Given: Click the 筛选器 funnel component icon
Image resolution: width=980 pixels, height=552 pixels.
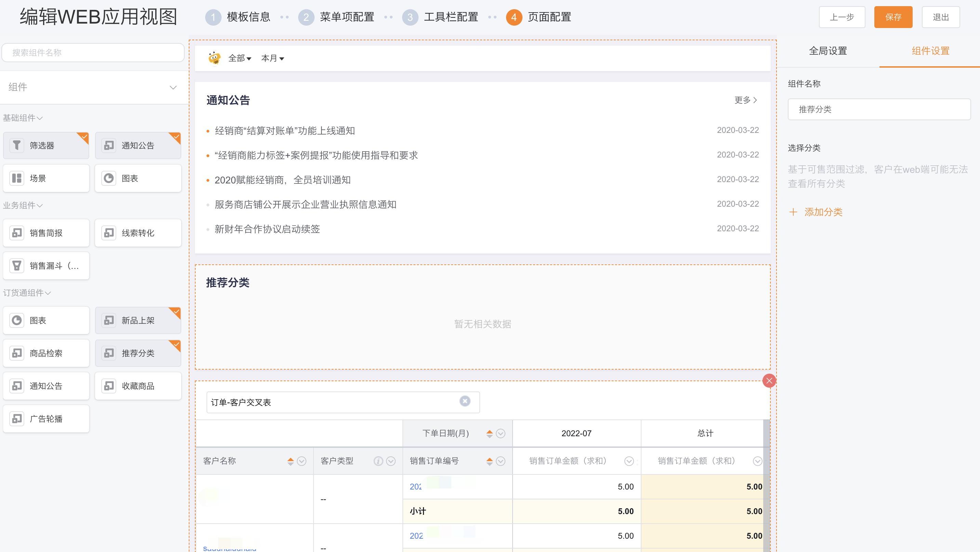Looking at the screenshot, I should coord(17,145).
